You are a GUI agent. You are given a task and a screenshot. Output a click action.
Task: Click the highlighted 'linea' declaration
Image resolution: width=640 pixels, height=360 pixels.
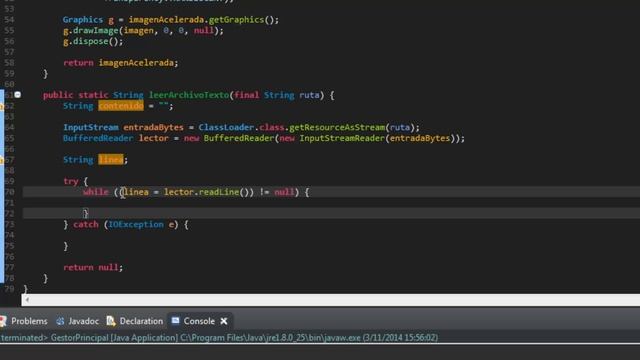click(111, 160)
